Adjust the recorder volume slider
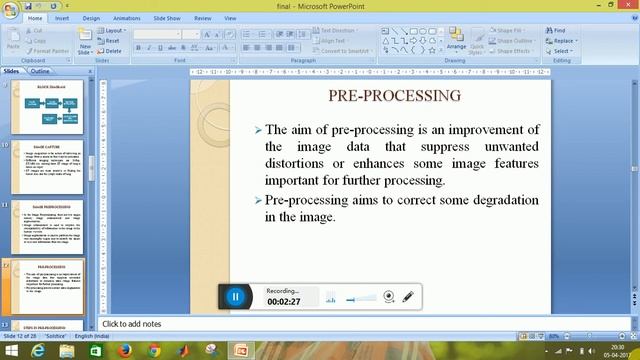640x360 pixels. pos(361,299)
